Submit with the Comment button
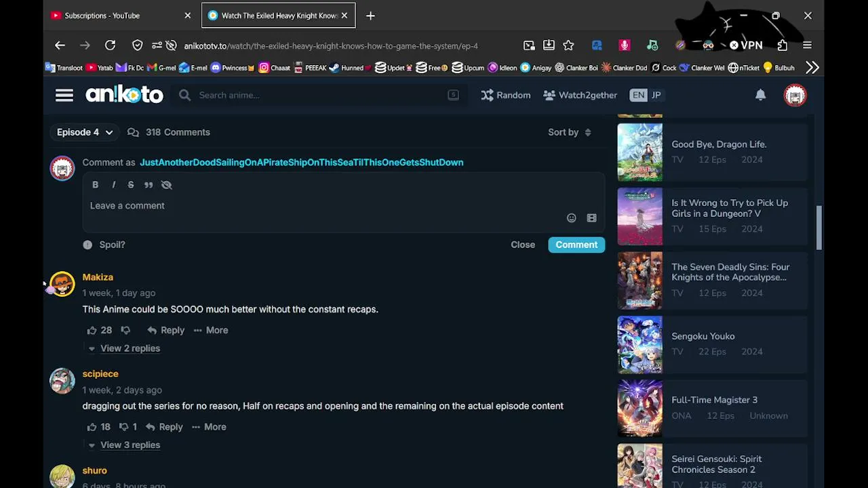This screenshot has width=868, height=488. pos(576,245)
